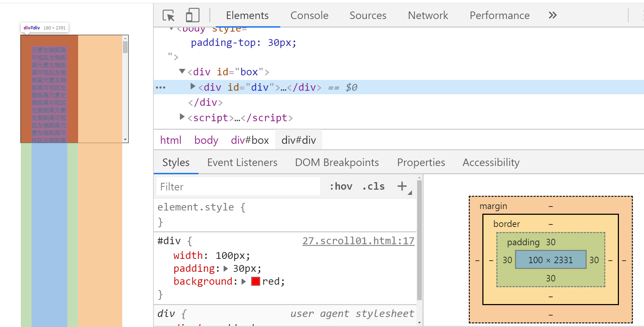Activate the inspect element picker icon

coord(168,15)
